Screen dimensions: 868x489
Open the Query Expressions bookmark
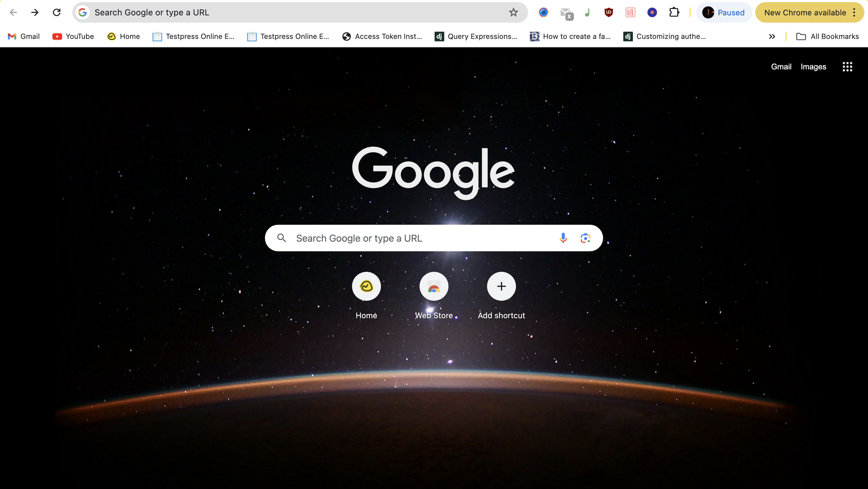[476, 37]
